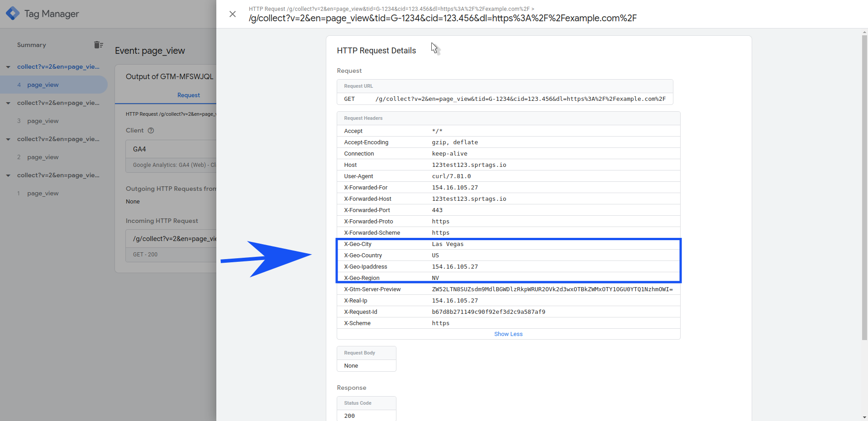The image size is (868, 421).
Task: Close the HTTP Request Details dialog with X
Action: (x=233, y=14)
